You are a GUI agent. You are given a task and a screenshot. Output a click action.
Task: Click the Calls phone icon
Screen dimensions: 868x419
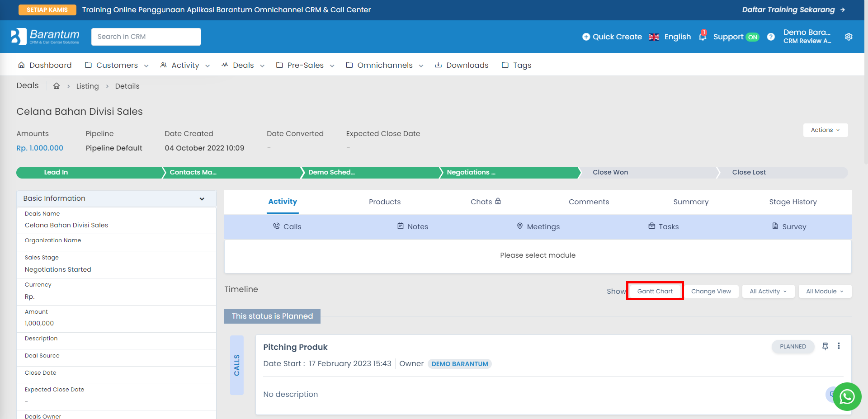(276, 226)
